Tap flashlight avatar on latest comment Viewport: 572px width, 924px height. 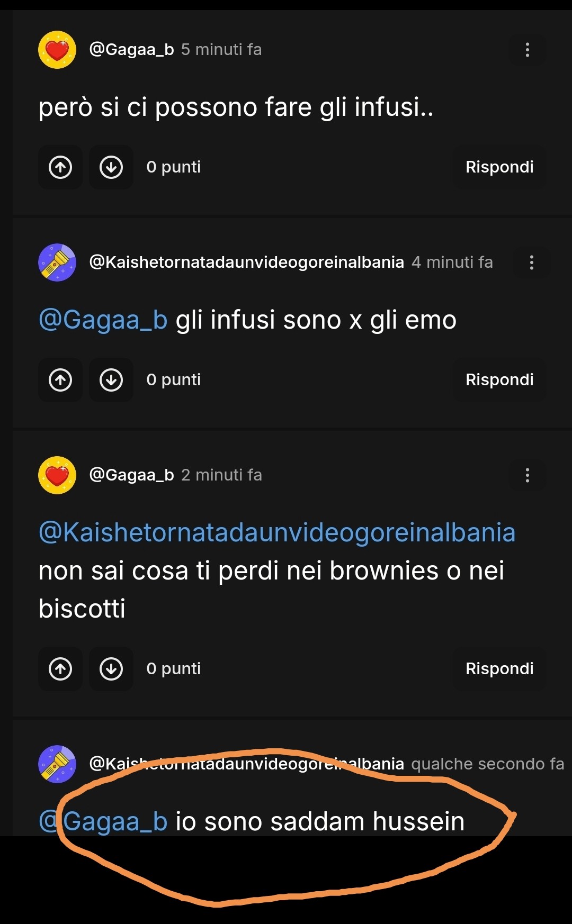(x=57, y=764)
